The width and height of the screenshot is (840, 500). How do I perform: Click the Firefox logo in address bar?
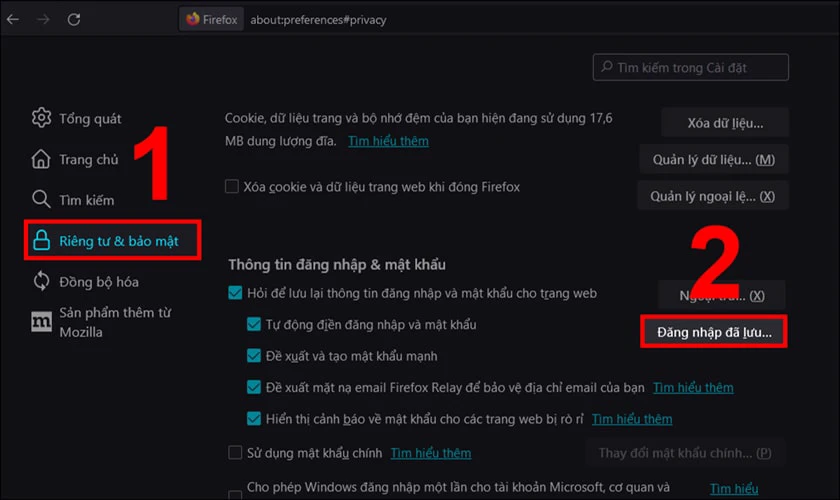point(193,19)
